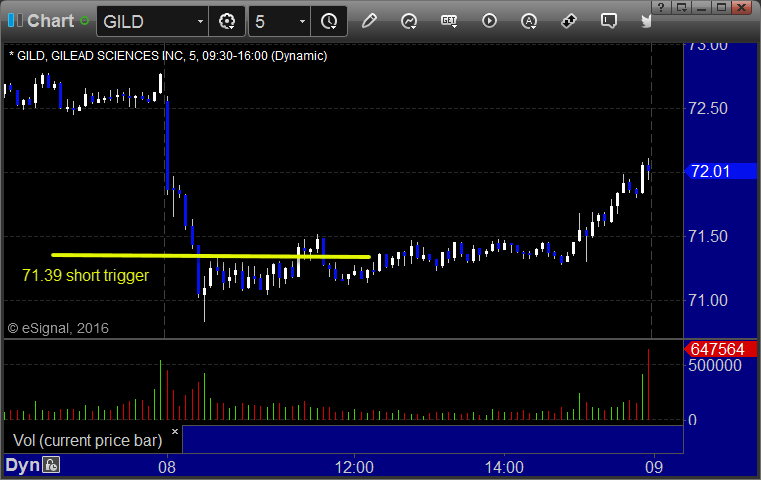Click the chart title GILD, GILEAD SCIENCES INC
This screenshot has height=480, width=761.
tap(168, 56)
